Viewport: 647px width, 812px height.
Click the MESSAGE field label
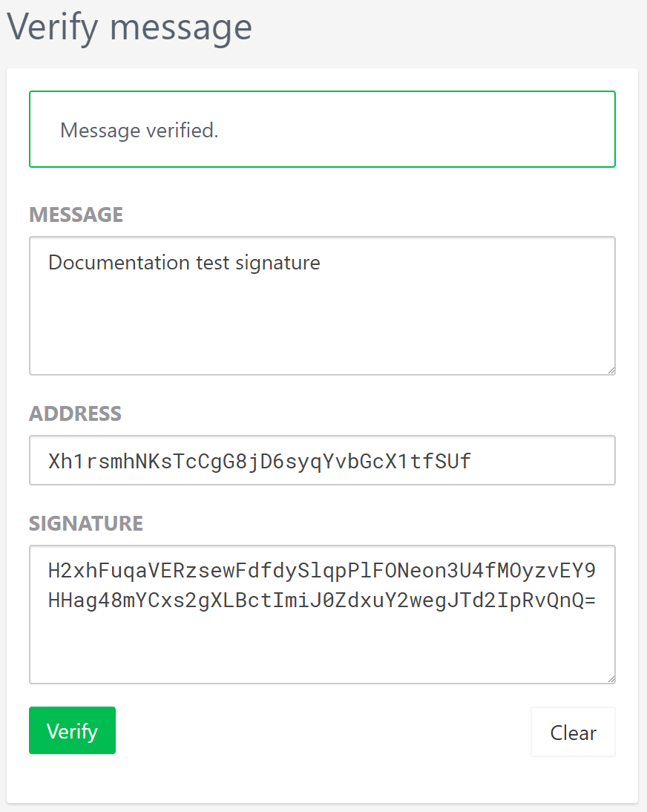pyautogui.click(x=76, y=215)
